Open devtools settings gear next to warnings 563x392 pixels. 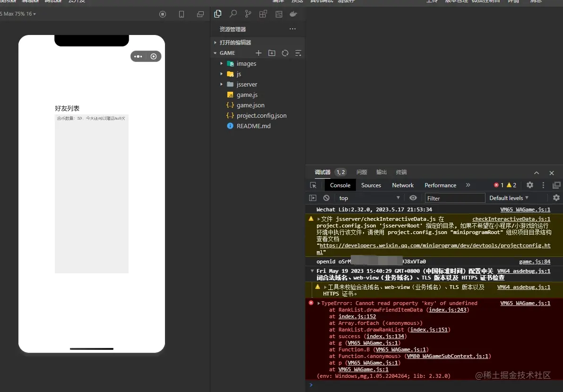pos(530,185)
